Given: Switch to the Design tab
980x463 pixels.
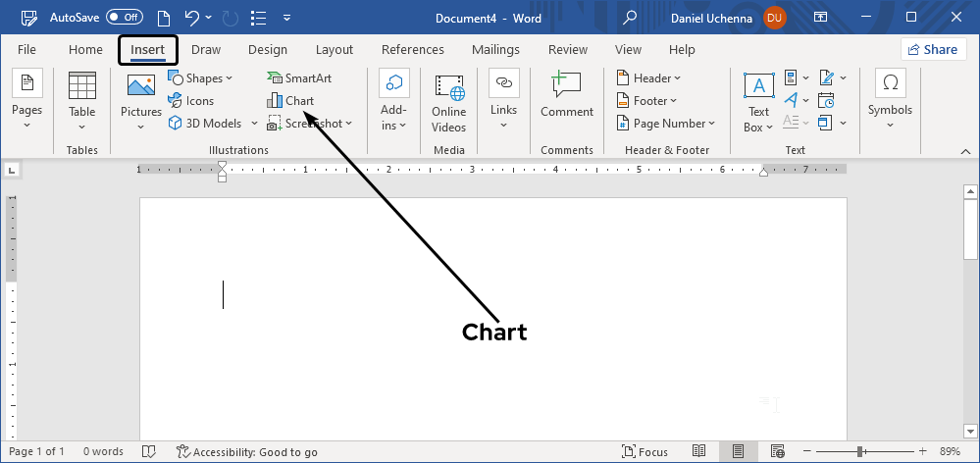Looking at the screenshot, I should (268, 49).
